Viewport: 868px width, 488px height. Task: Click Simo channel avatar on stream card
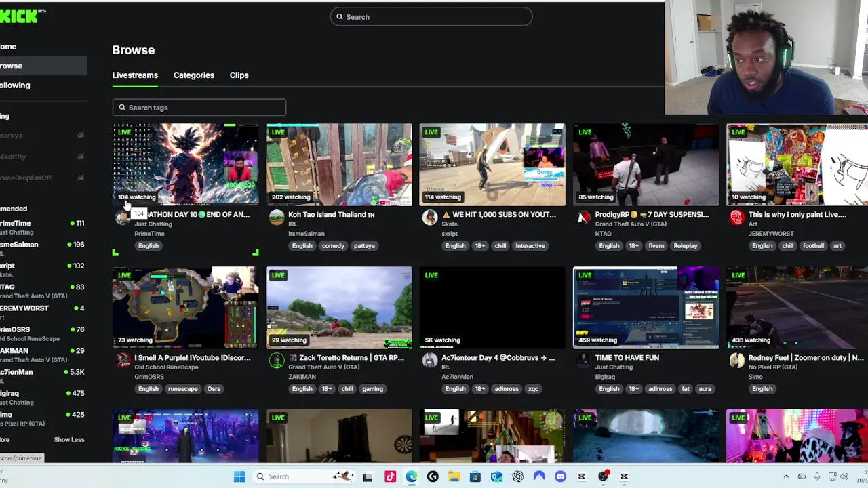tap(736, 360)
